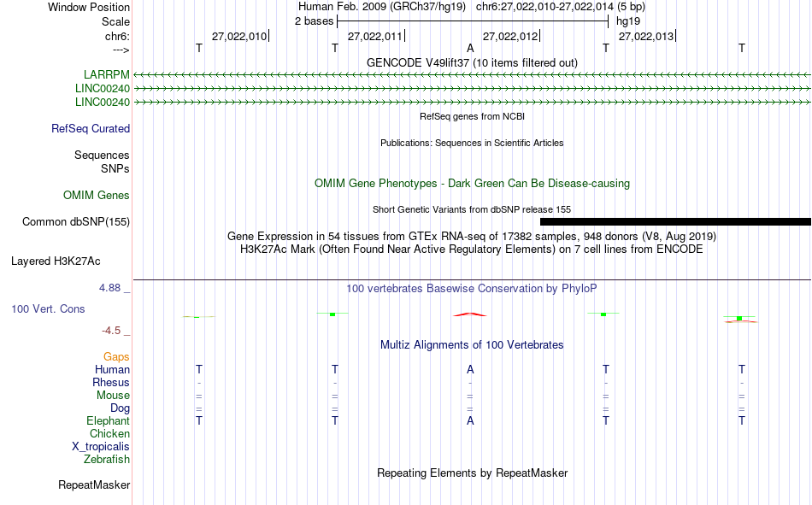
Task: Click the -4.5 PhyloP lower scale value
Action: click(x=111, y=331)
